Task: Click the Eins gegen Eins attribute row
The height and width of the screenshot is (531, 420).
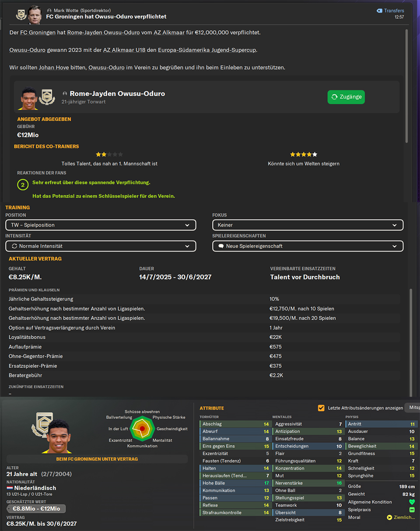Action: point(236,446)
